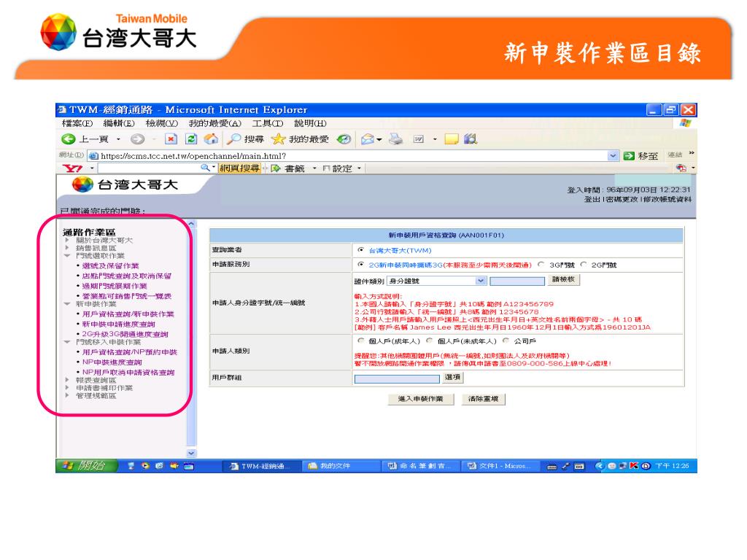
Task: Click the Yahoo toolbar search magnifier icon
Action: [x=205, y=168]
